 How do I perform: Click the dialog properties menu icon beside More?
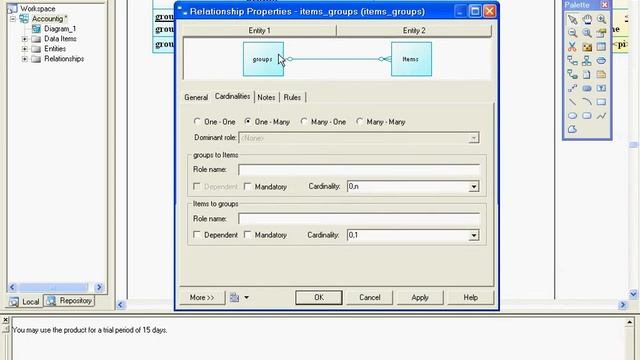[234, 298]
